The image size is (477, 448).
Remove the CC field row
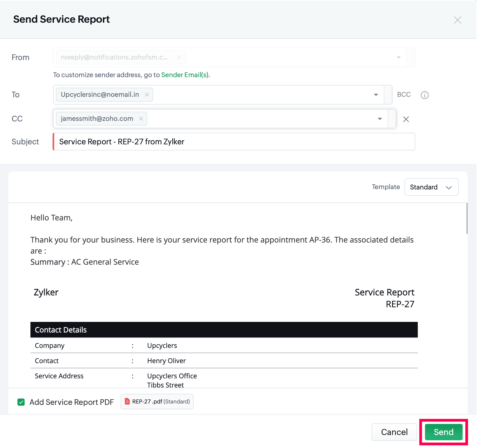point(406,119)
